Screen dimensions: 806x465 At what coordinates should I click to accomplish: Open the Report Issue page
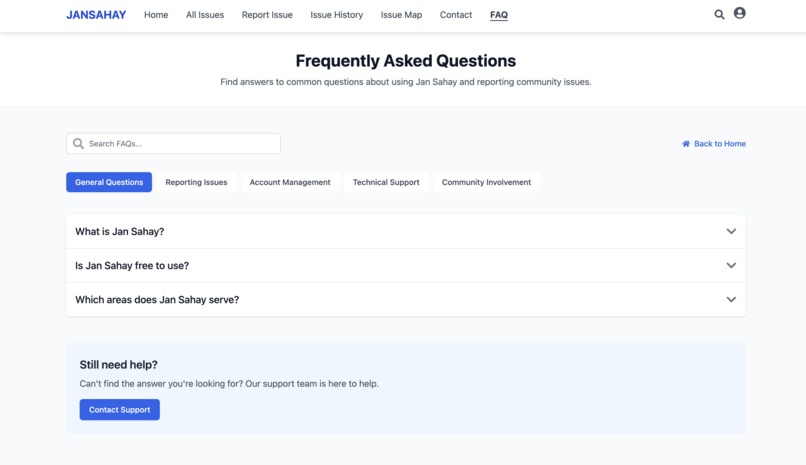[x=267, y=15]
